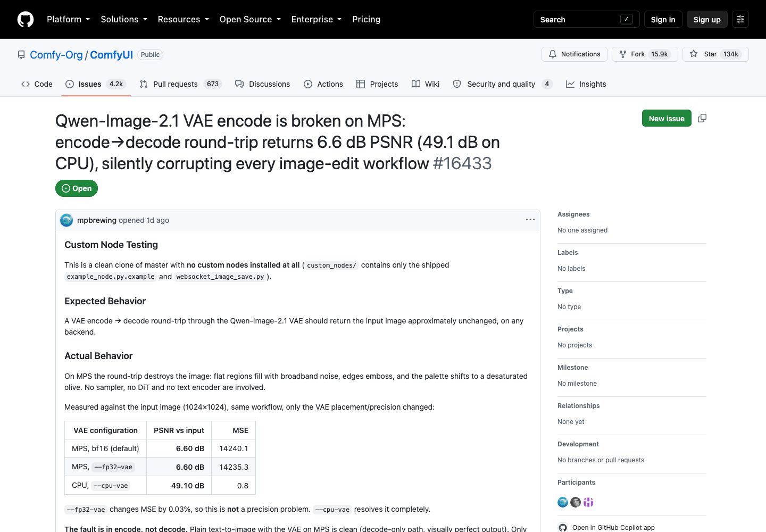The width and height of the screenshot is (766, 532).
Task: Switch to the Issues tab
Action: tap(96, 84)
